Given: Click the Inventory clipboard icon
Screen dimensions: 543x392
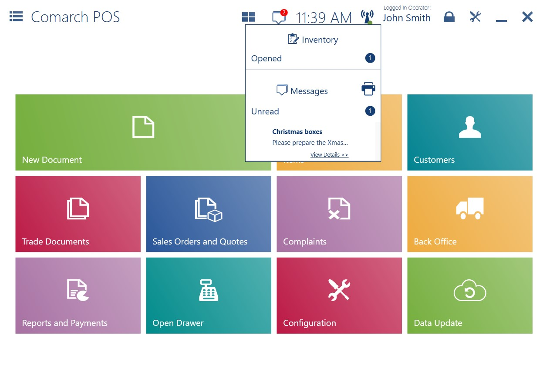Looking at the screenshot, I should [x=293, y=39].
